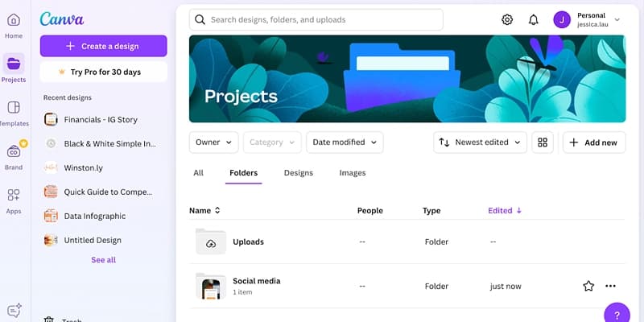Expand the Date modified filter
The height and width of the screenshot is (322, 644).
click(x=345, y=142)
